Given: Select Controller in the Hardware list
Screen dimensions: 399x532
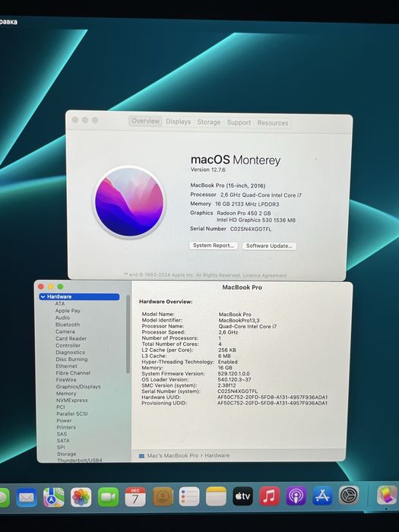Looking at the screenshot, I should pyautogui.click(x=68, y=345).
